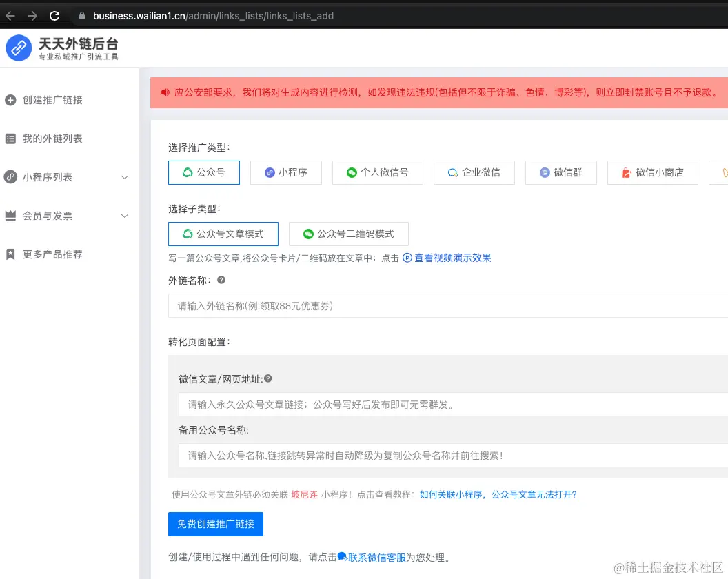Screen dimensions: 728x579
Task: Expand the 会员与发票 submenu chevron
Action: coord(124,216)
